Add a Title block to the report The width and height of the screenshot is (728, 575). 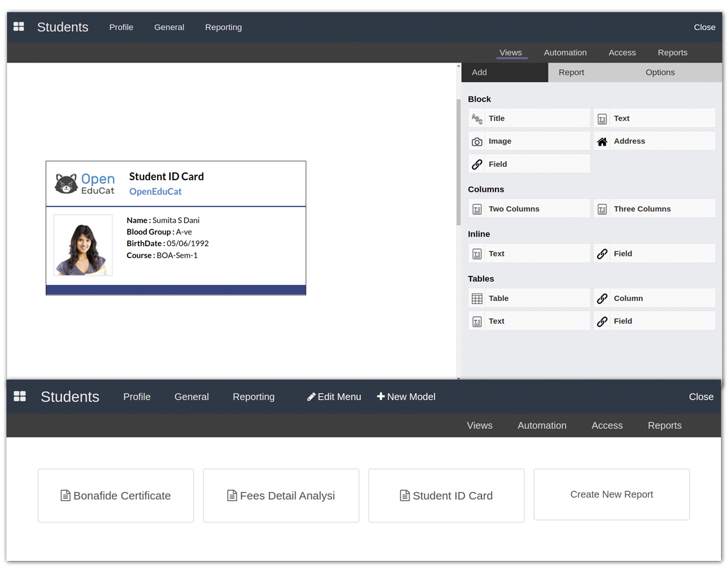click(x=529, y=118)
